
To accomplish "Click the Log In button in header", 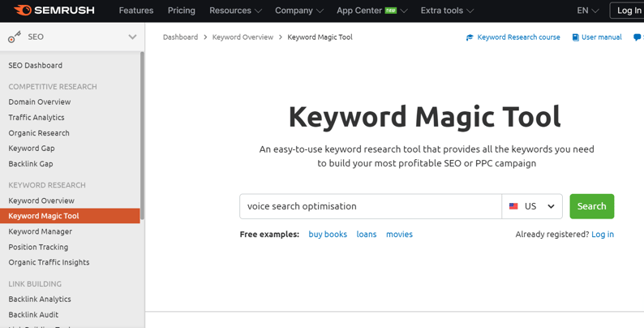I will click(627, 11).
